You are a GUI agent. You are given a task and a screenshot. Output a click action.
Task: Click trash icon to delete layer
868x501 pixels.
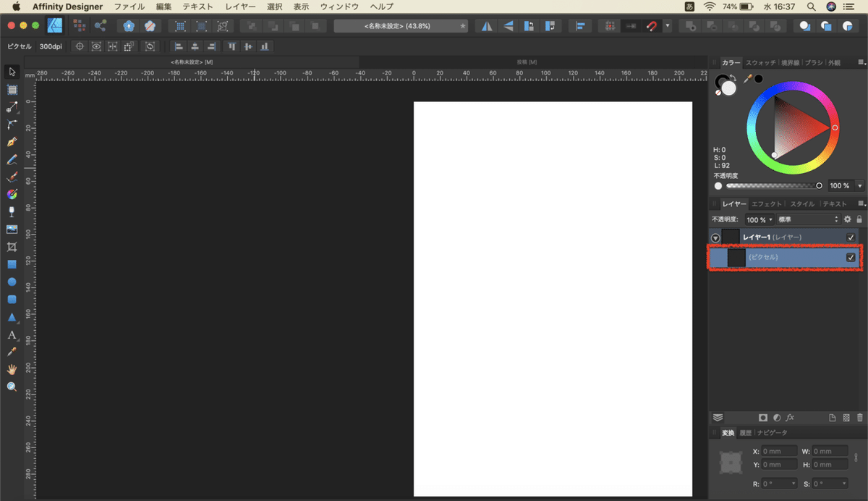pyautogui.click(x=859, y=418)
